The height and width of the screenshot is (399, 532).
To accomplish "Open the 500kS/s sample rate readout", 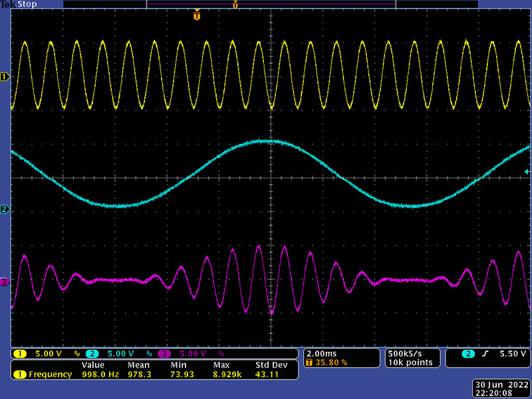I will (x=405, y=353).
